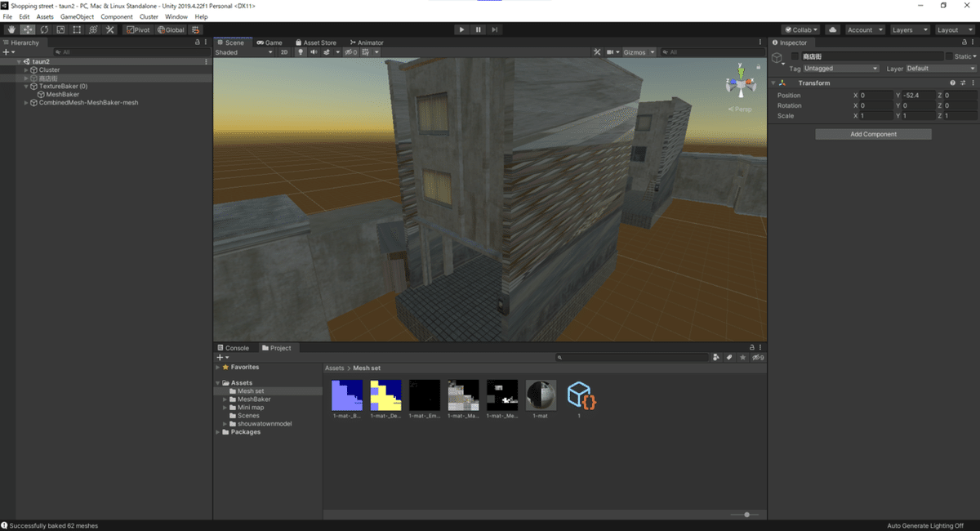Select the Hand tool in the toolbar
Image resolution: width=980 pixels, height=531 pixels.
coord(11,29)
